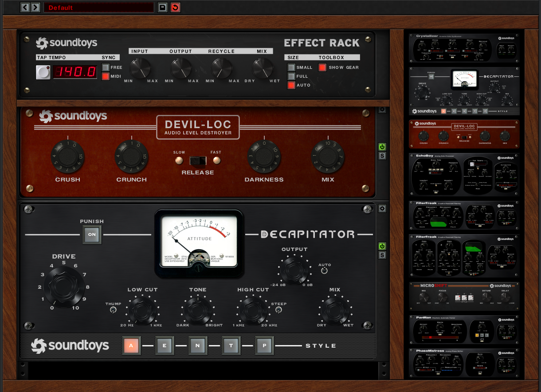Pick MicroShift thumbnail in toolbox
The height and width of the screenshot is (392, 541).
click(x=464, y=296)
